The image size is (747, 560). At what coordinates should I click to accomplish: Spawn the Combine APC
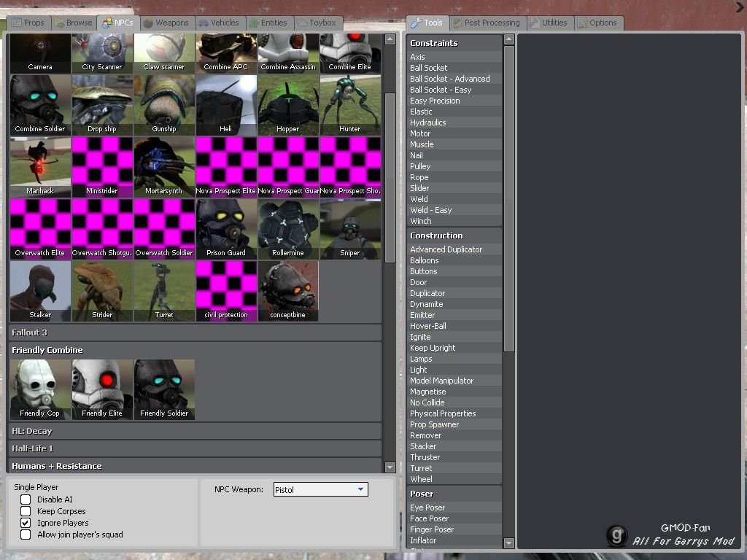point(226,52)
